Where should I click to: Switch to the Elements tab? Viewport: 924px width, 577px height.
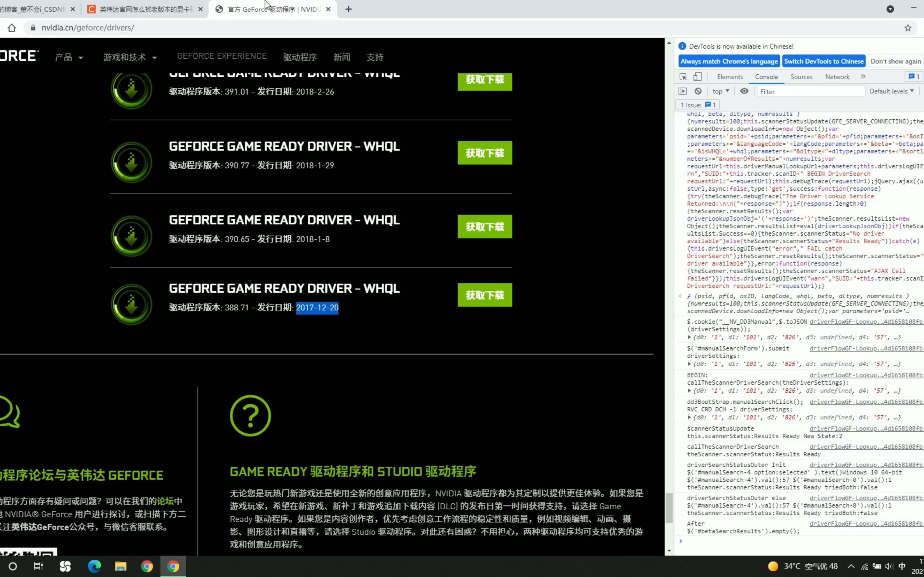tap(730, 77)
